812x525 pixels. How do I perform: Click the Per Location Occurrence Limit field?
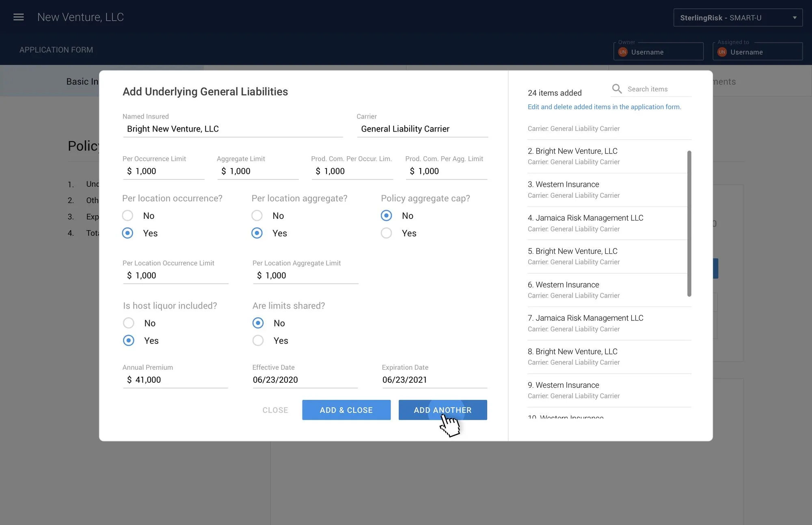coord(176,276)
